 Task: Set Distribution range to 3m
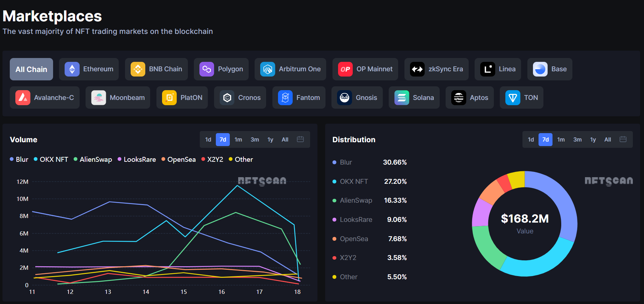pos(578,140)
